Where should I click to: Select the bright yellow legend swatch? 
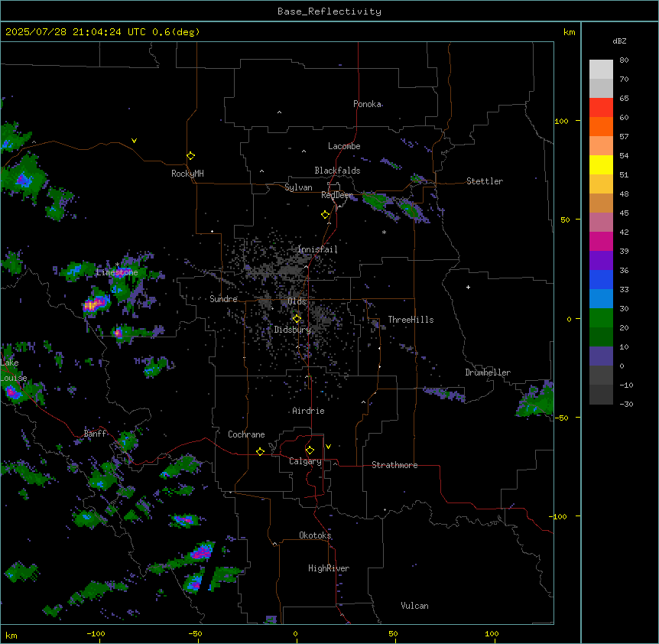coord(601,164)
